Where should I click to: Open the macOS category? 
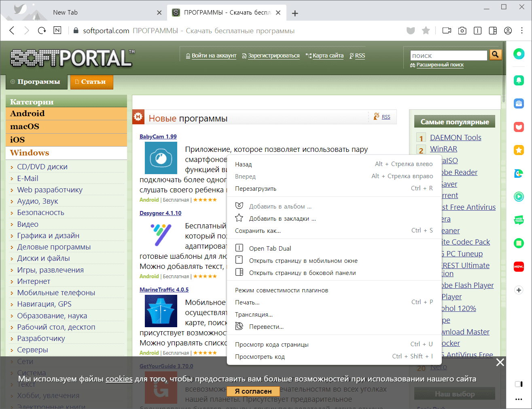pos(66,127)
